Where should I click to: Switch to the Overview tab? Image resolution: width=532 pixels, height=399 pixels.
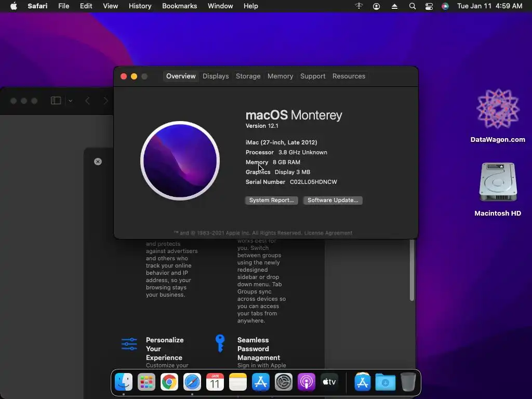click(x=181, y=76)
